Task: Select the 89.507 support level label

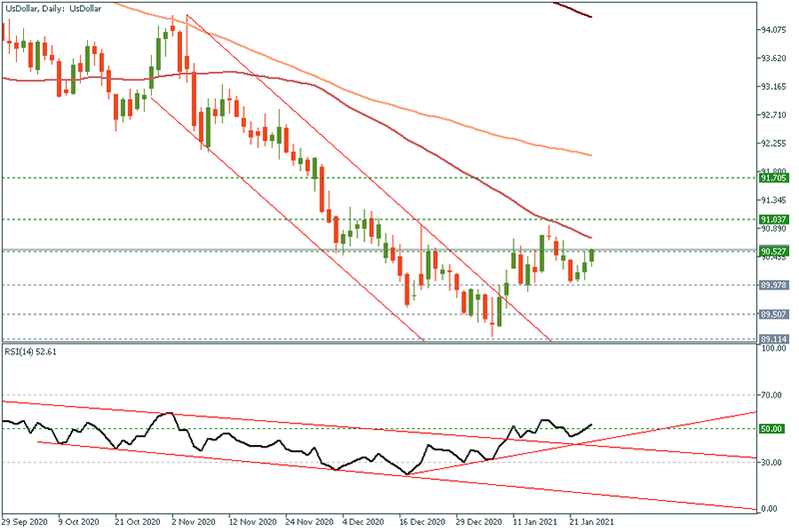Action: (773, 314)
